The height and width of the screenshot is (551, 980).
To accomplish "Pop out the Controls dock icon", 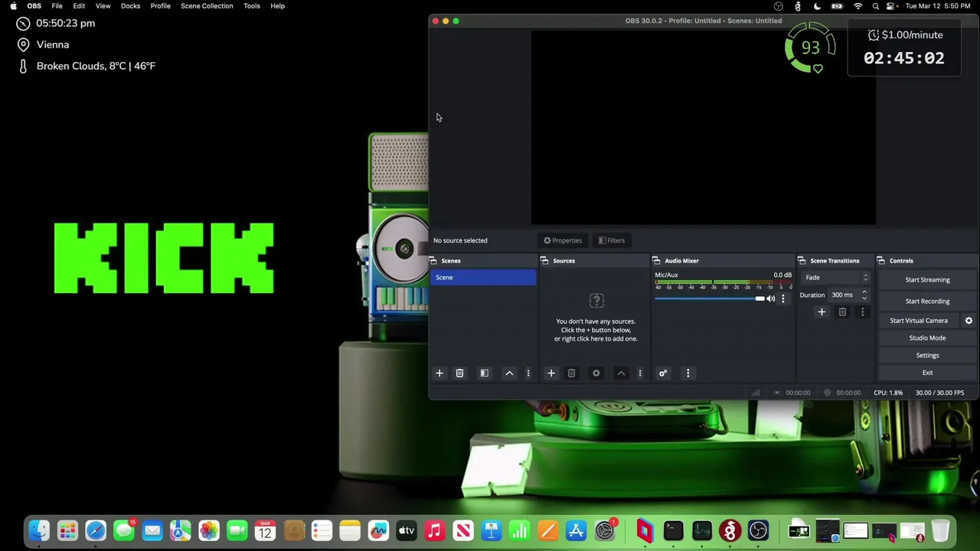I will 880,261.
